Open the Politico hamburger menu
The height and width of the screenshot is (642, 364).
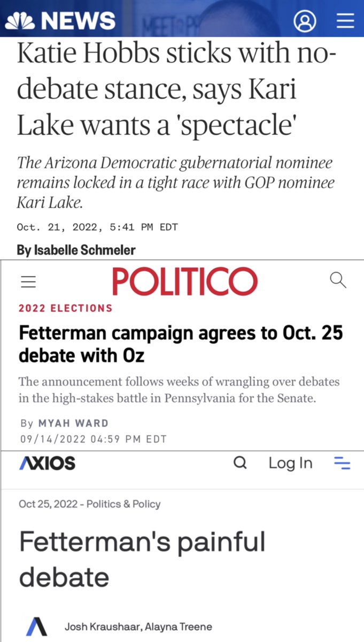28,282
